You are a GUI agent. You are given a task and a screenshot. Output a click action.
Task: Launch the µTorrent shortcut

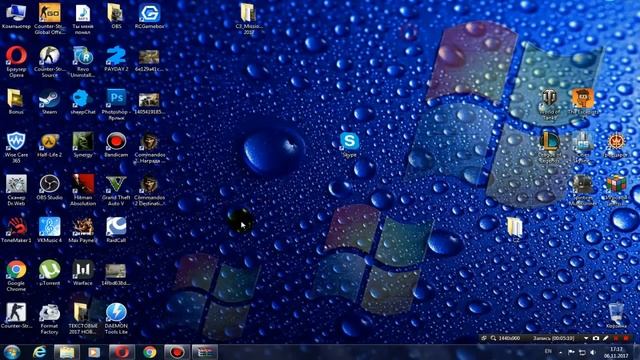tap(49, 273)
